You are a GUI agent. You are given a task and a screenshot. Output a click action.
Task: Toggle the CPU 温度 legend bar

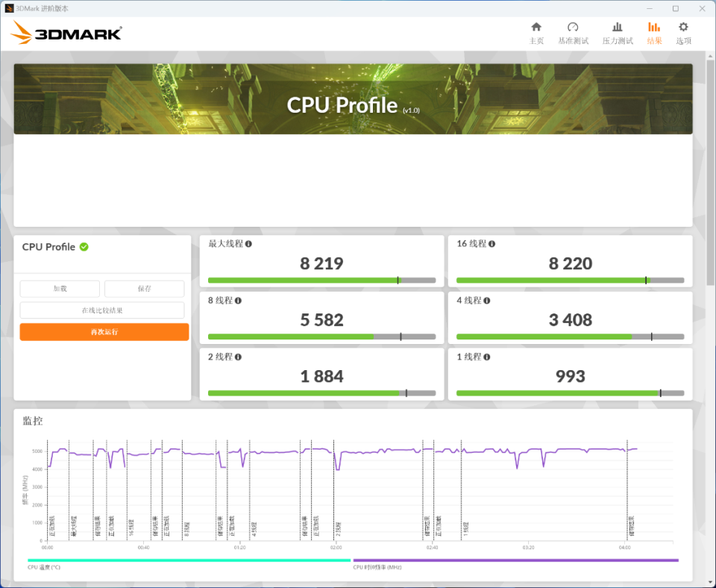(189, 560)
